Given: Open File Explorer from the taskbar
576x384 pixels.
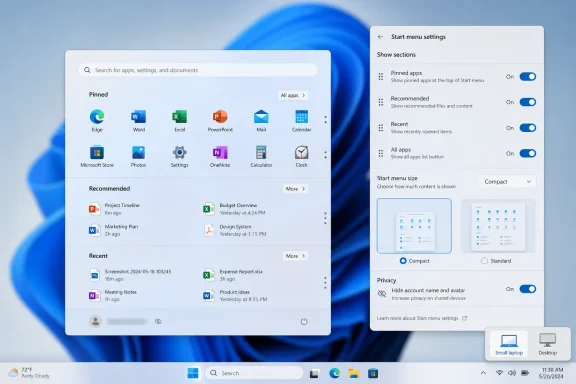Looking at the screenshot, I should (x=354, y=373).
